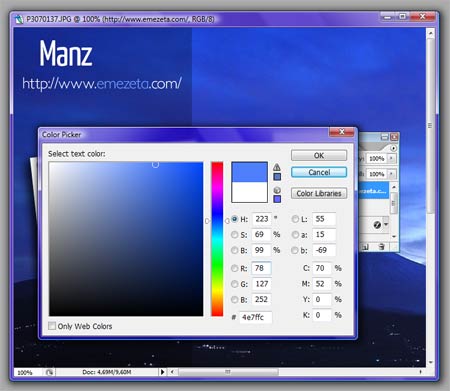
Task: Click the K black percentage field
Action: 322,315
